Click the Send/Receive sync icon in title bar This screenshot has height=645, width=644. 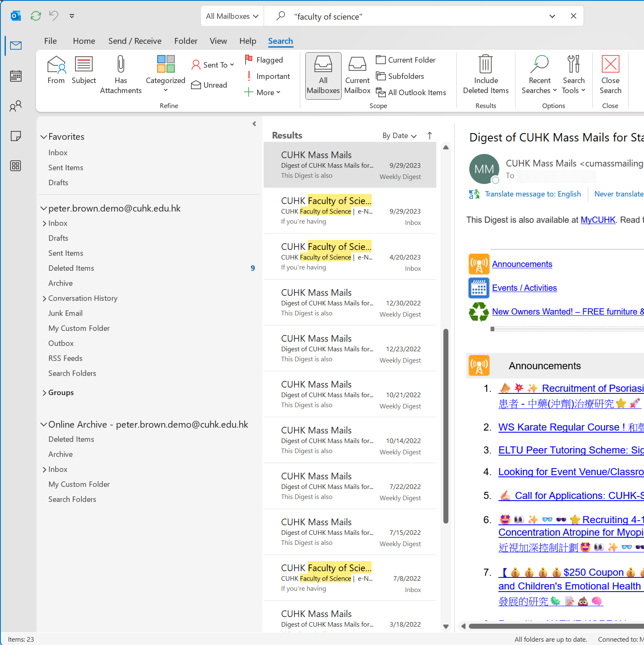click(36, 16)
